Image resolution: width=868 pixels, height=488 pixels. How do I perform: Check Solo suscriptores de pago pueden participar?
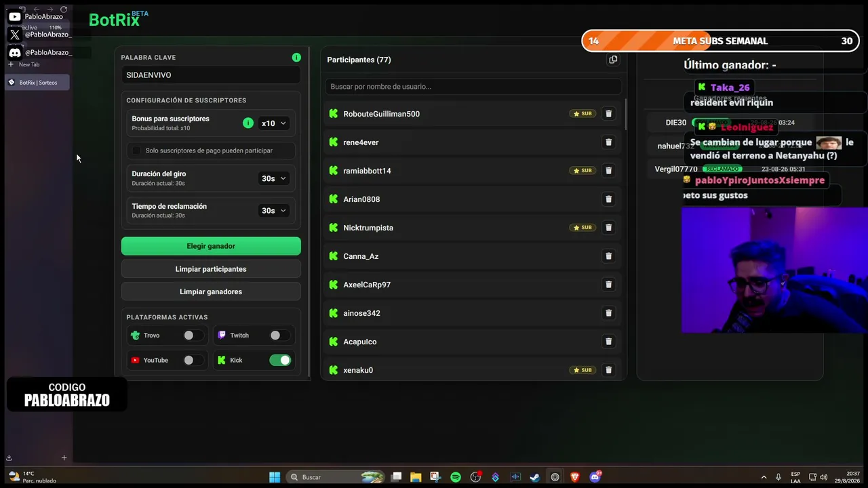(136, 150)
